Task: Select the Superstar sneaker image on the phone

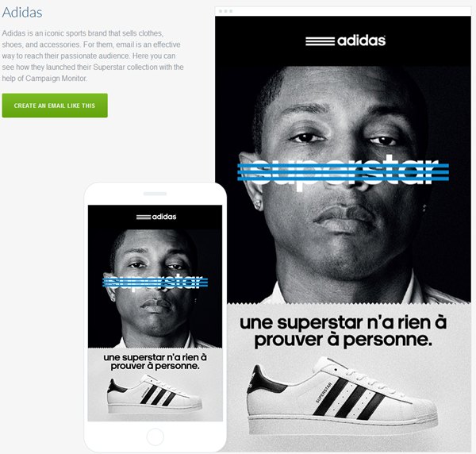Action: tap(154, 396)
